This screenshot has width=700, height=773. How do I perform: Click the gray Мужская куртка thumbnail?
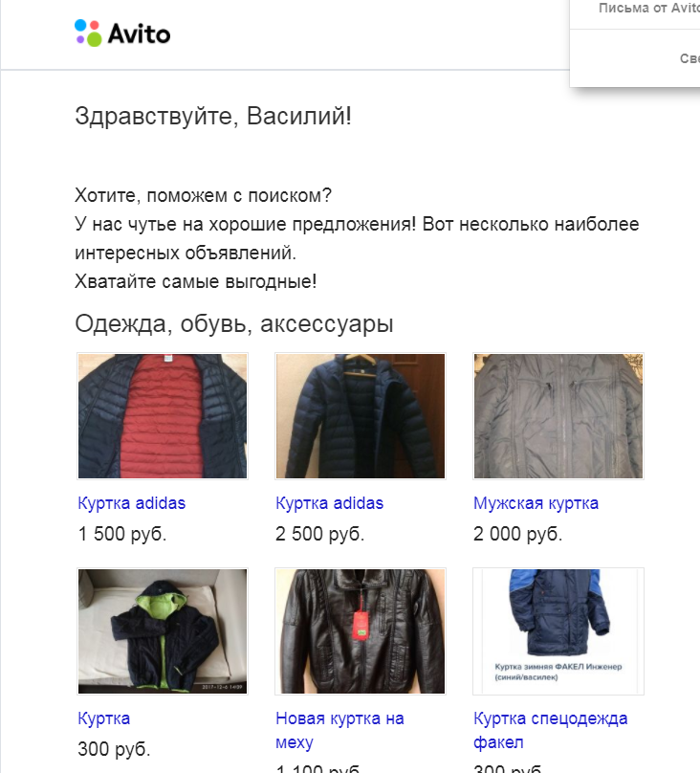pos(558,416)
